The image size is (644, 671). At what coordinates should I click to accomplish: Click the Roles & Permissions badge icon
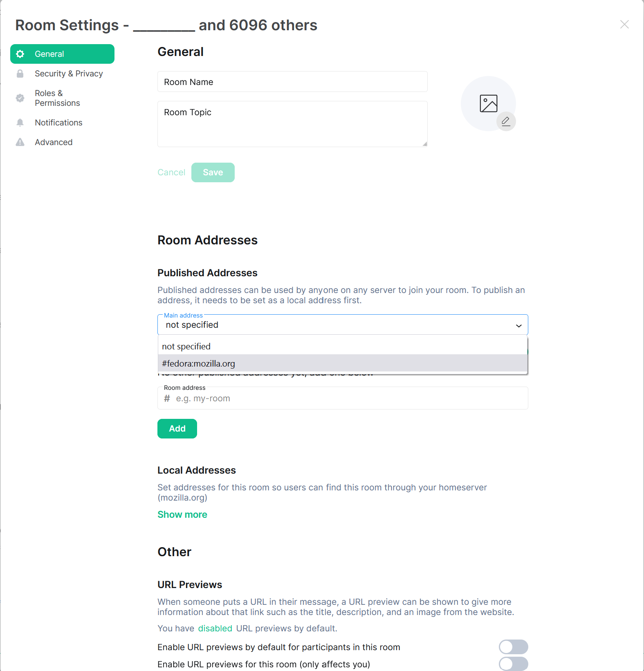(20, 98)
